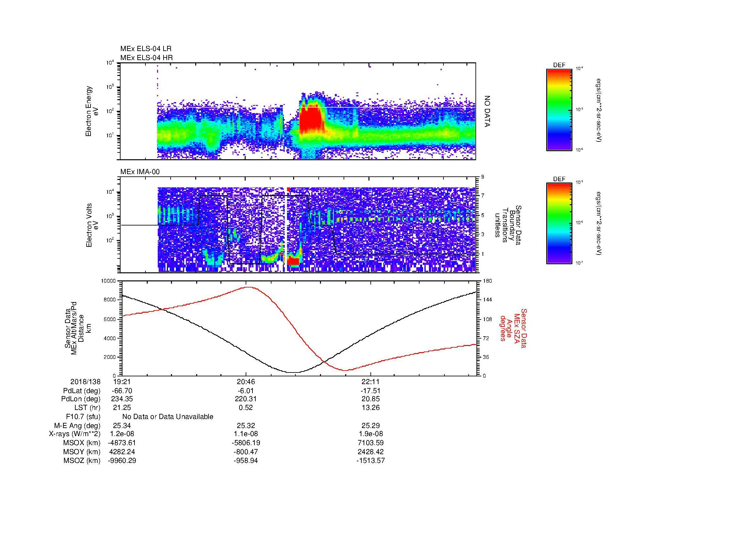
Task: Click the 'MEx IMA-00' panel title
Action: (140, 172)
